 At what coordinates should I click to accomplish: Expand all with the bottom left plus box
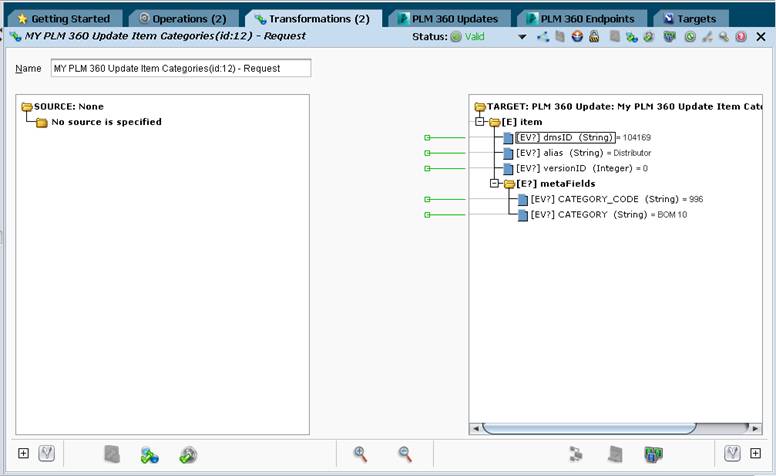23,453
